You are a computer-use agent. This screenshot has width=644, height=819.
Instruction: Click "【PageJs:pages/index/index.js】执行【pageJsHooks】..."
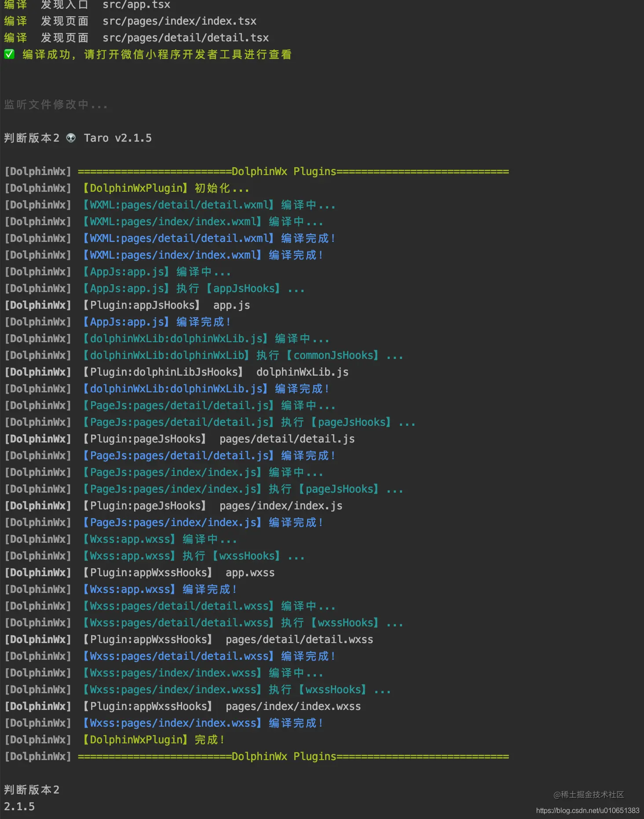tap(243, 489)
